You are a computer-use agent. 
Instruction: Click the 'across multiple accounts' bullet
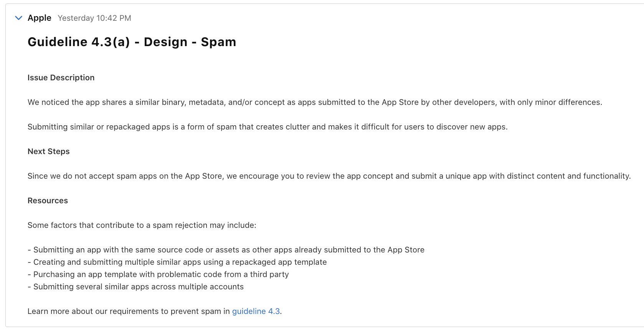pyautogui.click(x=135, y=287)
